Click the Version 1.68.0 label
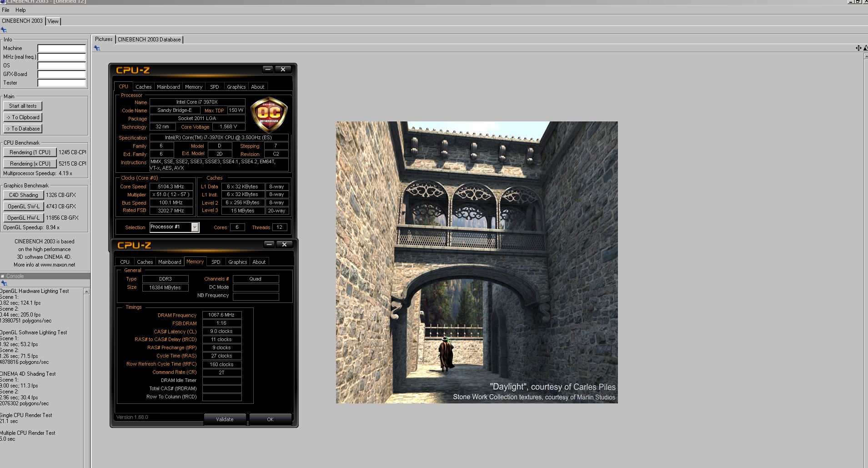The image size is (868, 468). pyautogui.click(x=132, y=417)
